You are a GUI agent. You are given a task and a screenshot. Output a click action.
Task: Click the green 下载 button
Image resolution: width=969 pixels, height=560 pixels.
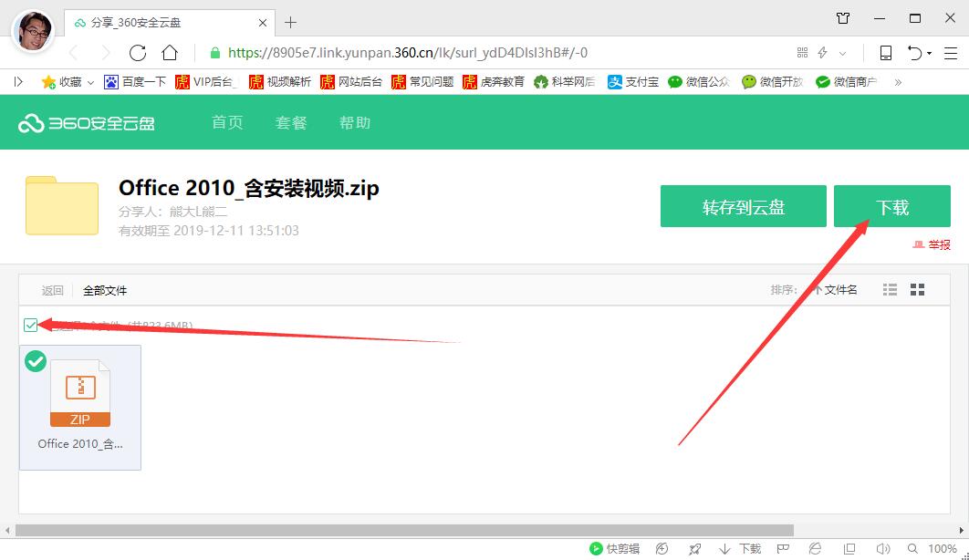pyautogui.click(x=891, y=206)
